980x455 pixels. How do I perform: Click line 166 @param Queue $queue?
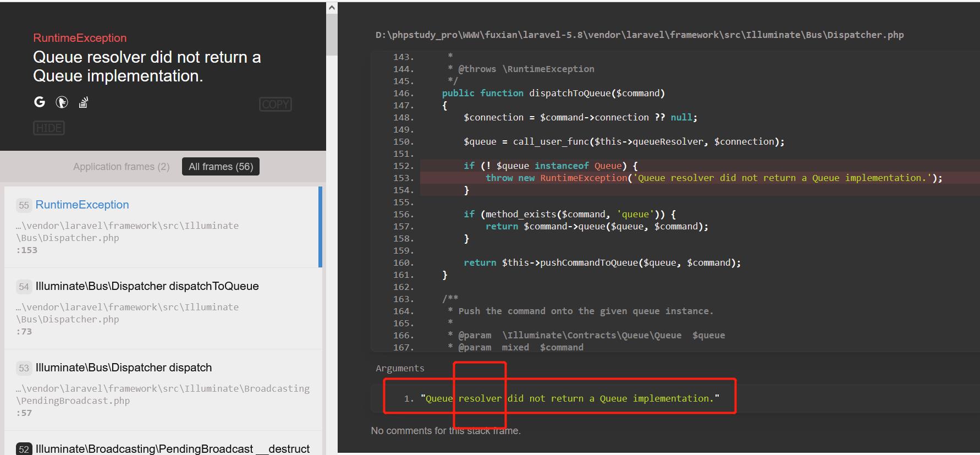click(586, 335)
